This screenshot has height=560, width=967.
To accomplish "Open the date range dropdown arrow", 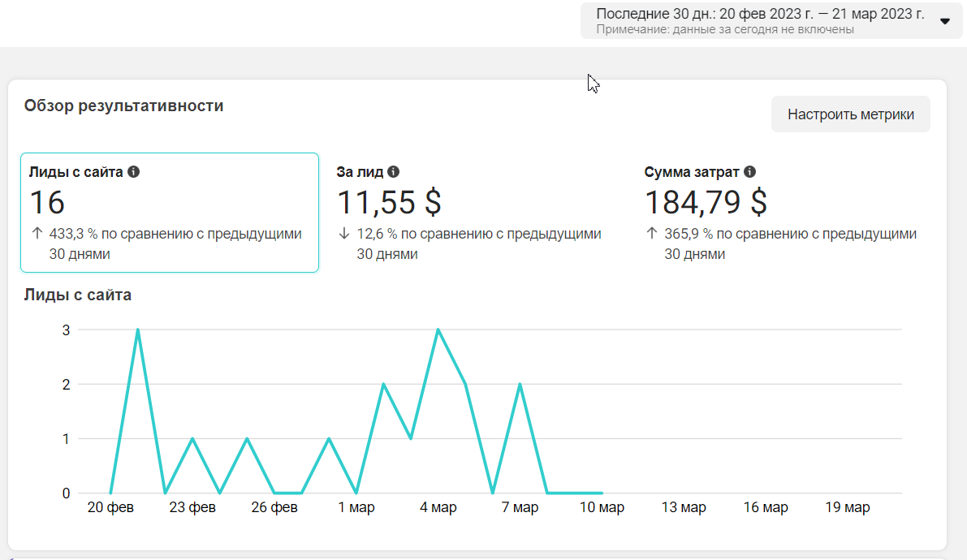I will [x=945, y=21].
